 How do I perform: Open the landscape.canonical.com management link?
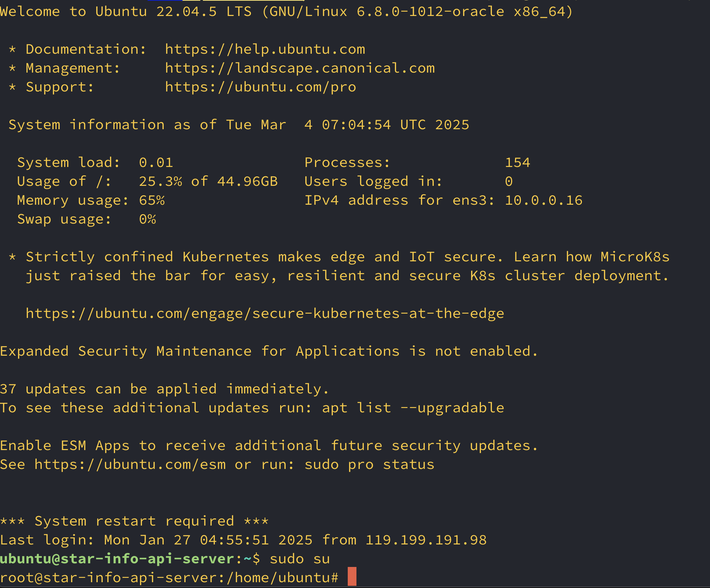coord(300,68)
